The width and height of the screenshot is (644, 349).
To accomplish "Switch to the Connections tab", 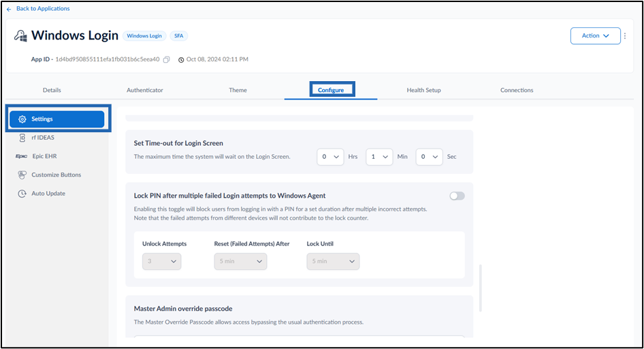I will pos(517,90).
